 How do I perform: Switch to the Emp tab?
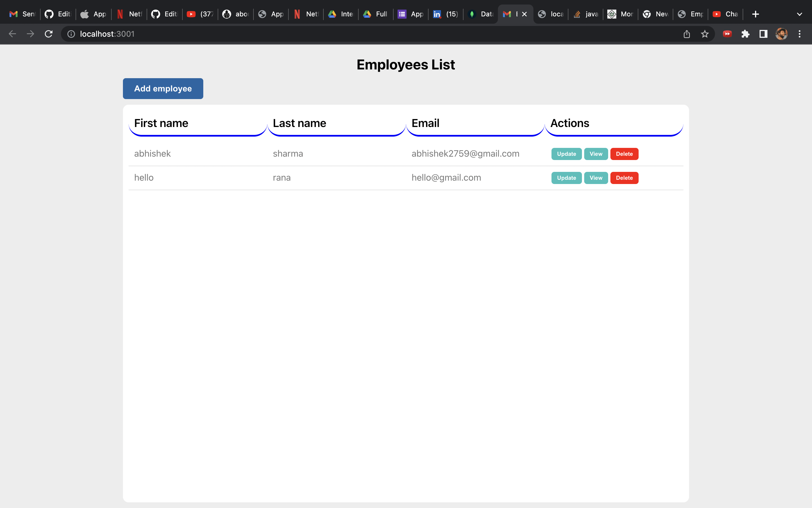pos(690,14)
